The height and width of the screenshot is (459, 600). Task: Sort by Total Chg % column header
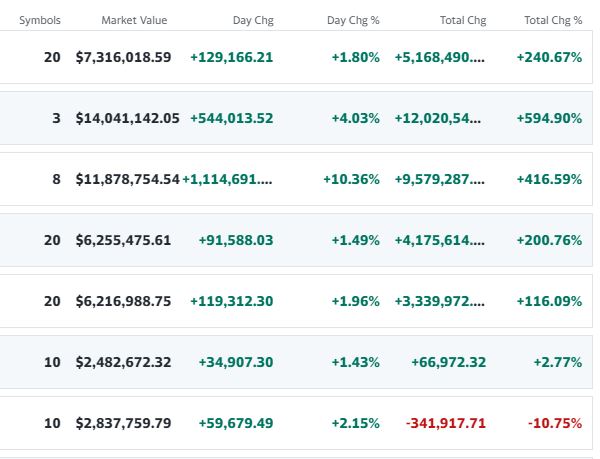(x=553, y=20)
